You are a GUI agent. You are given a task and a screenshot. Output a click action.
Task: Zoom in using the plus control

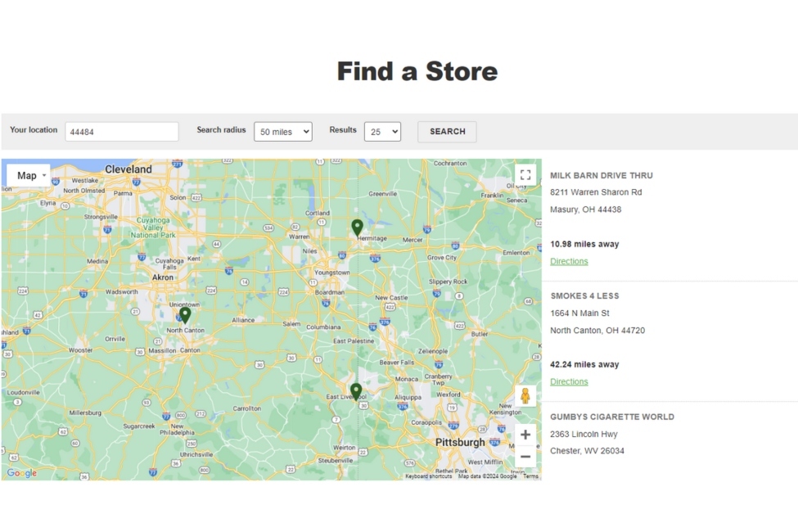[x=525, y=435]
